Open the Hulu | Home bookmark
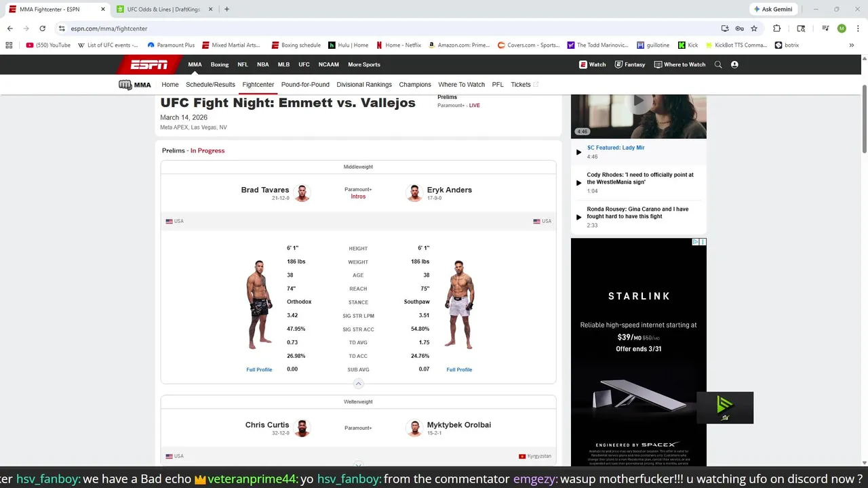This screenshot has width=868, height=488. 349,45
